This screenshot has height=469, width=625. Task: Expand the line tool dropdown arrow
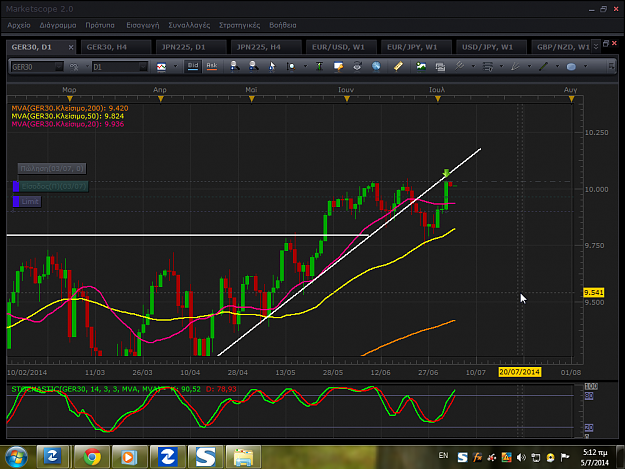pyautogui.click(x=557, y=67)
